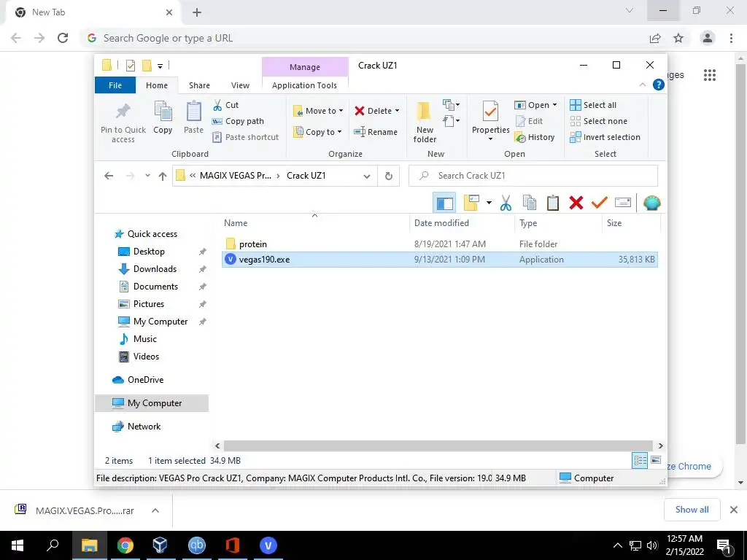Open new Chrome tab plus button
Screen dimensions: 747x560
197,12
